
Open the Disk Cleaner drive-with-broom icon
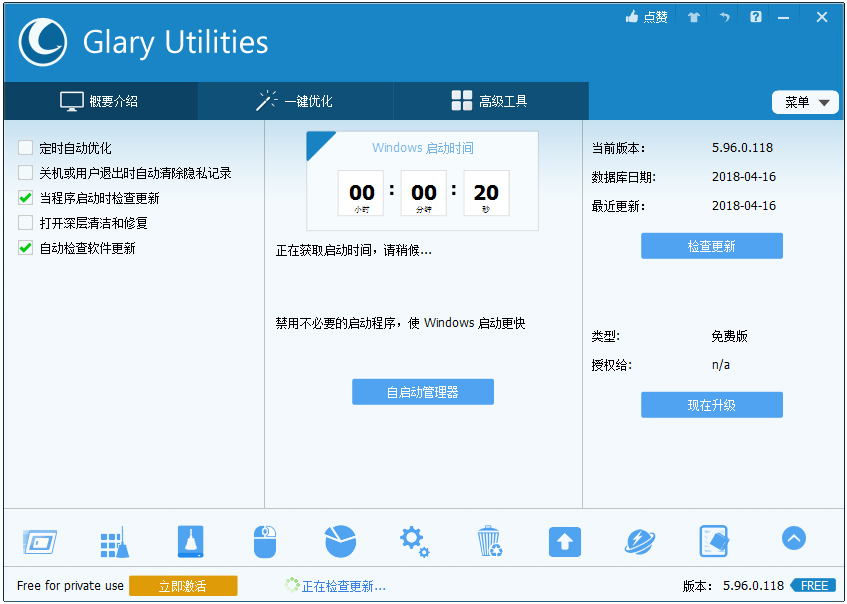[191, 541]
